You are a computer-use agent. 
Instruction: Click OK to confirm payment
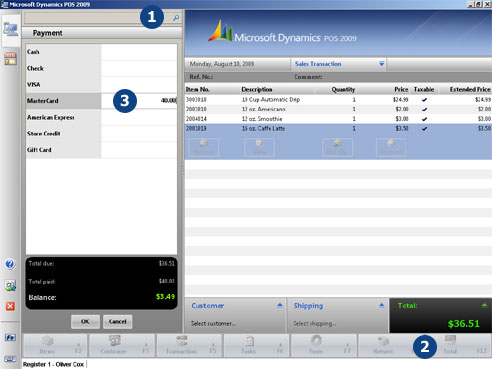point(85,322)
